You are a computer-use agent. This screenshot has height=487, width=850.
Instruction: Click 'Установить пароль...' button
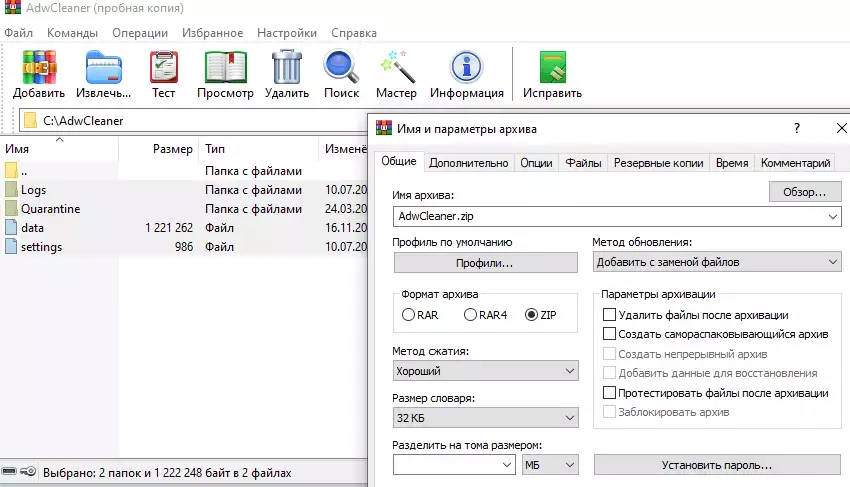[717, 465]
